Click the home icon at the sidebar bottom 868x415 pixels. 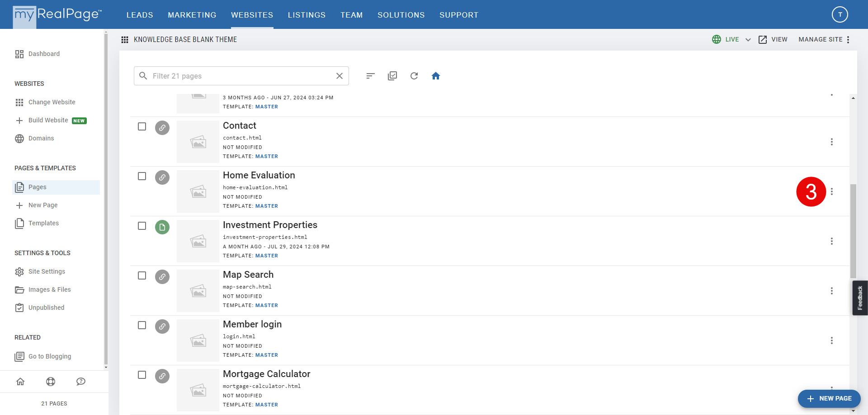click(x=20, y=382)
